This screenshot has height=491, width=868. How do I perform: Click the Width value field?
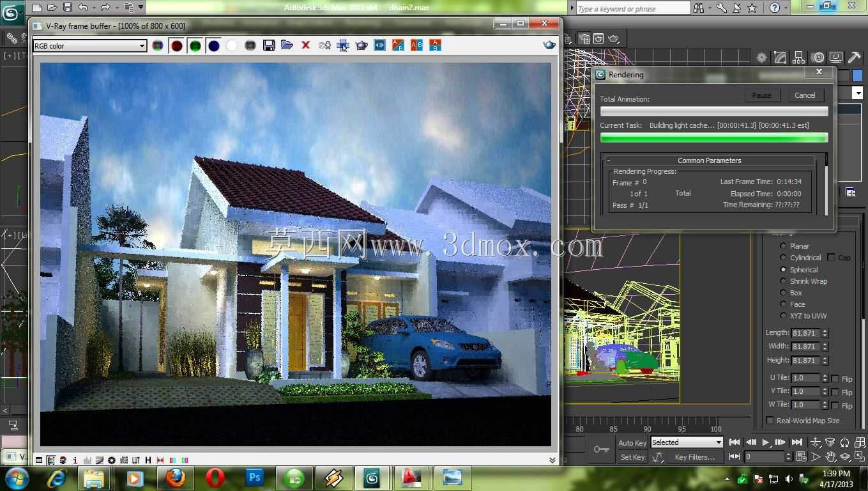805,347
